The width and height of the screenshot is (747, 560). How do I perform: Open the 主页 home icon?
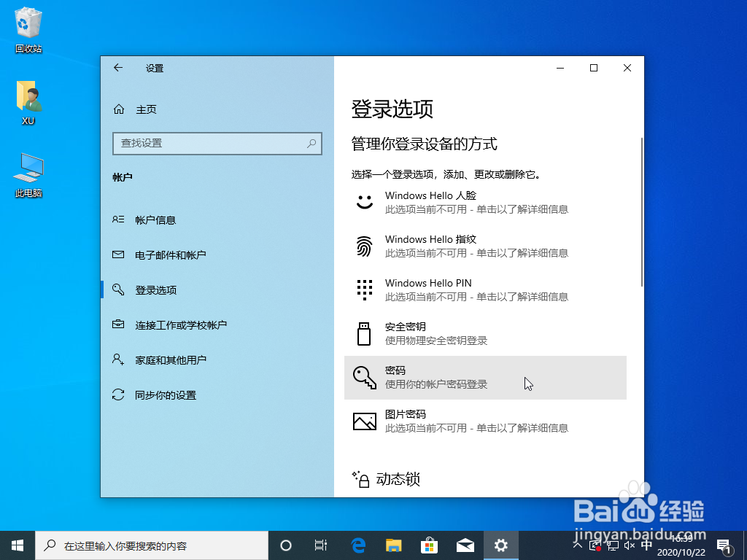tap(119, 109)
